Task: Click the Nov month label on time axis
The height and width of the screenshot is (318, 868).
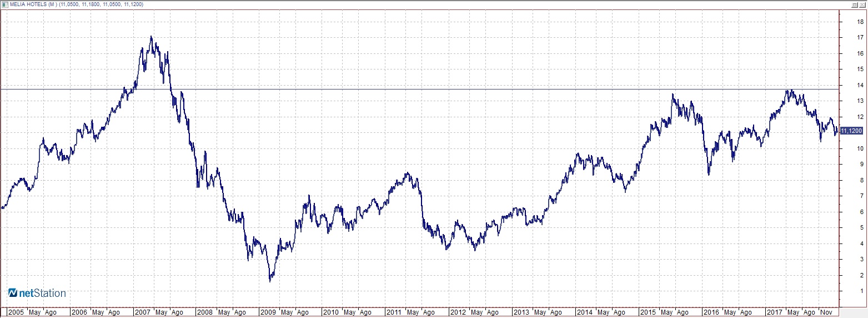Action: point(826,312)
